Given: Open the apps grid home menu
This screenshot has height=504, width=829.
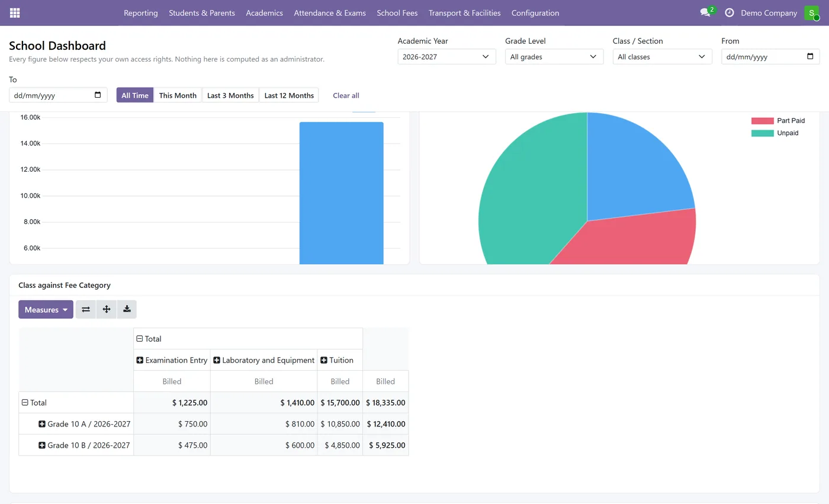Looking at the screenshot, I should pos(15,13).
